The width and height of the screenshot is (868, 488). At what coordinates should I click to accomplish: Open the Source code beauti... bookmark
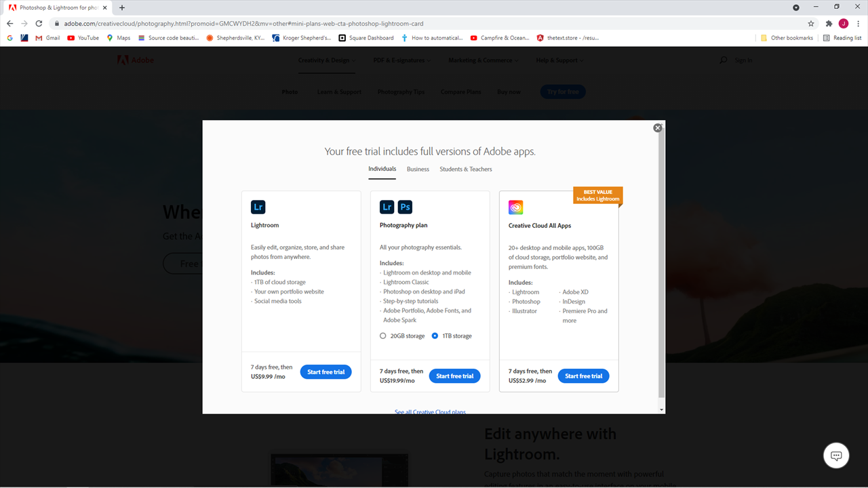(168, 38)
